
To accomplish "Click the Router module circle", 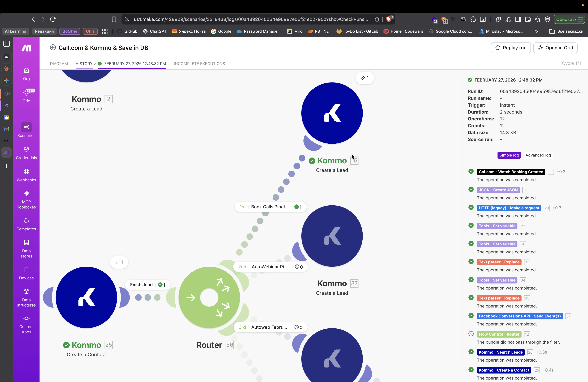I will pyautogui.click(x=209, y=297).
